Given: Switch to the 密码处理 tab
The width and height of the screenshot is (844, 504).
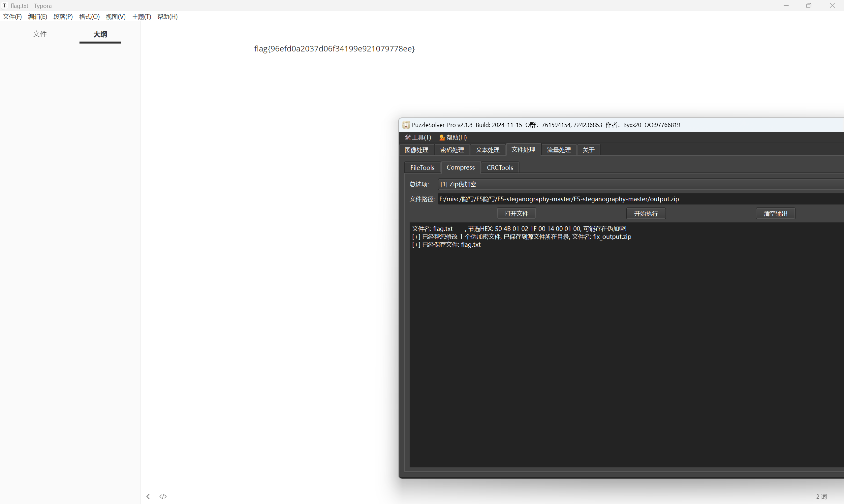Looking at the screenshot, I should pyautogui.click(x=452, y=150).
